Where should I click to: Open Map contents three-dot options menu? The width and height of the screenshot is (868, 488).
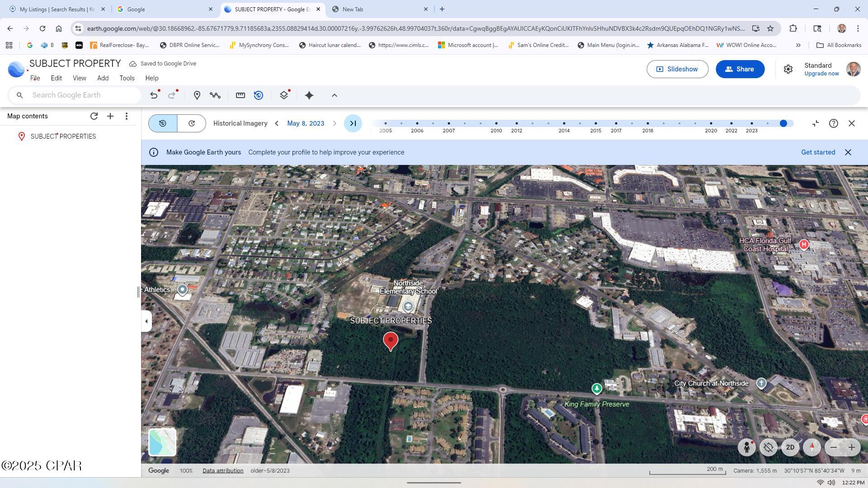[x=127, y=116]
